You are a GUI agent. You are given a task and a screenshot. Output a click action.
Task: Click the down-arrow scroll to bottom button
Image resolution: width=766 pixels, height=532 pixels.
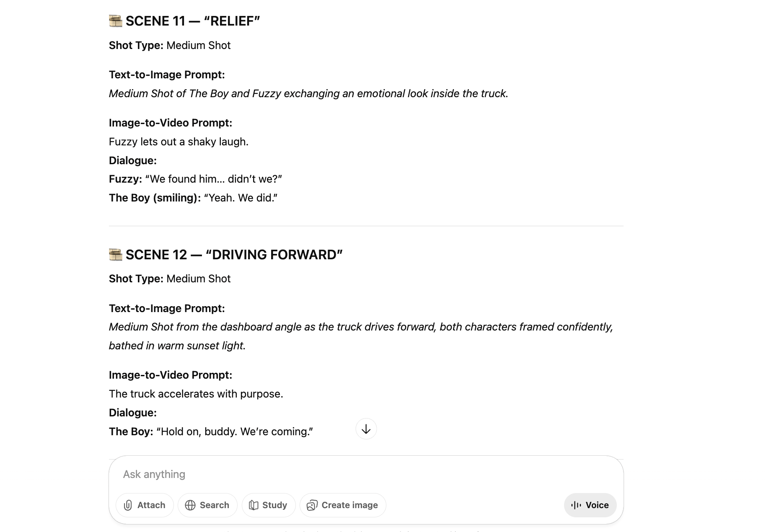366,429
